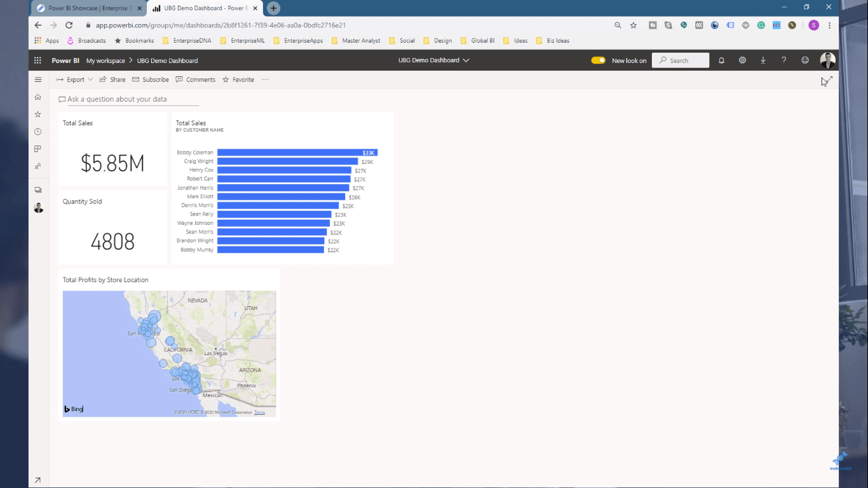The image size is (868, 488).
Task: Click the Apps shortcut in bookmarks bar
Action: [x=46, y=41]
